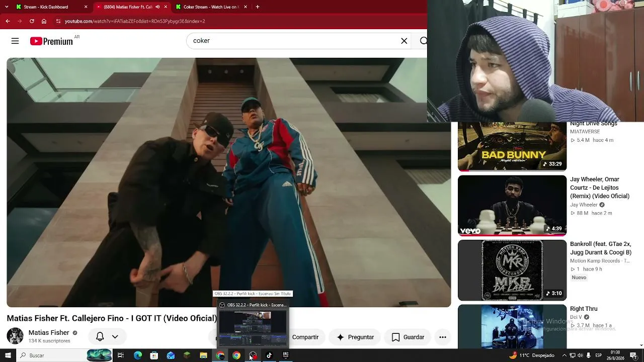Image resolution: width=644 pixels, height=362 pixels.
Task: Switch to the Stream - Kick Dashboard tab
Action: pyautogui.click(x=52, y=7)
